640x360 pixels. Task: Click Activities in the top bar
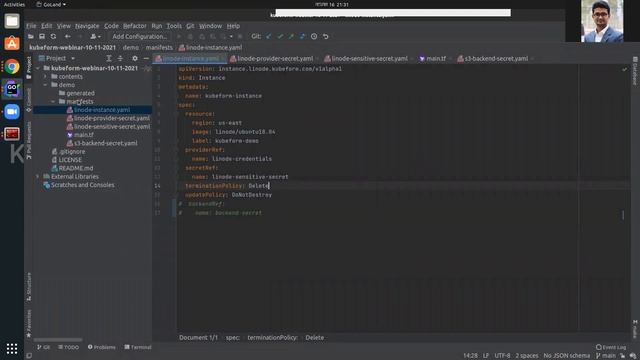[x=14, y=4]
